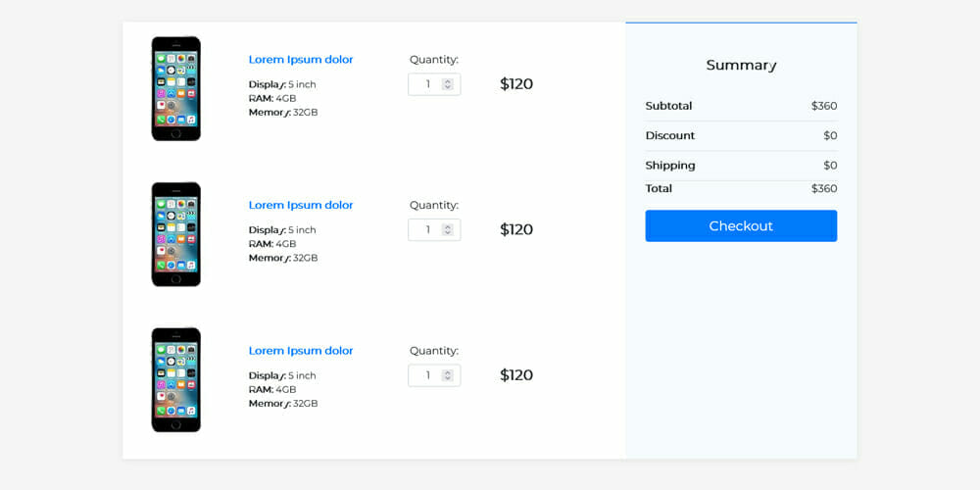
Task: Decrease quantity of the third product
Action: [448, 379]
